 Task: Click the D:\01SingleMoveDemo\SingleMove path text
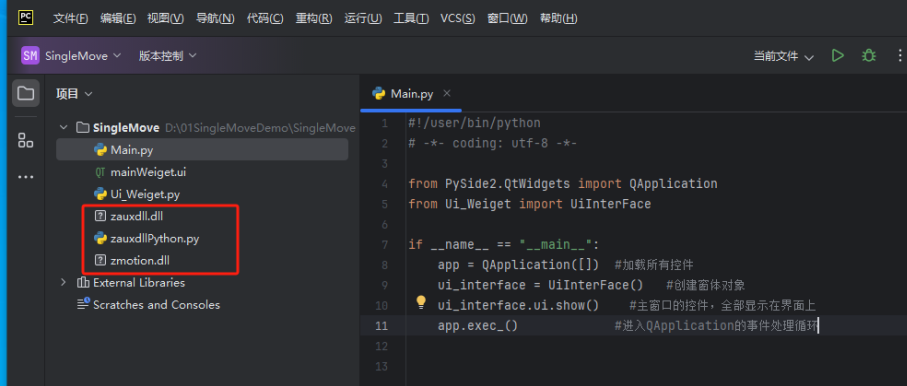click(260, 128)
